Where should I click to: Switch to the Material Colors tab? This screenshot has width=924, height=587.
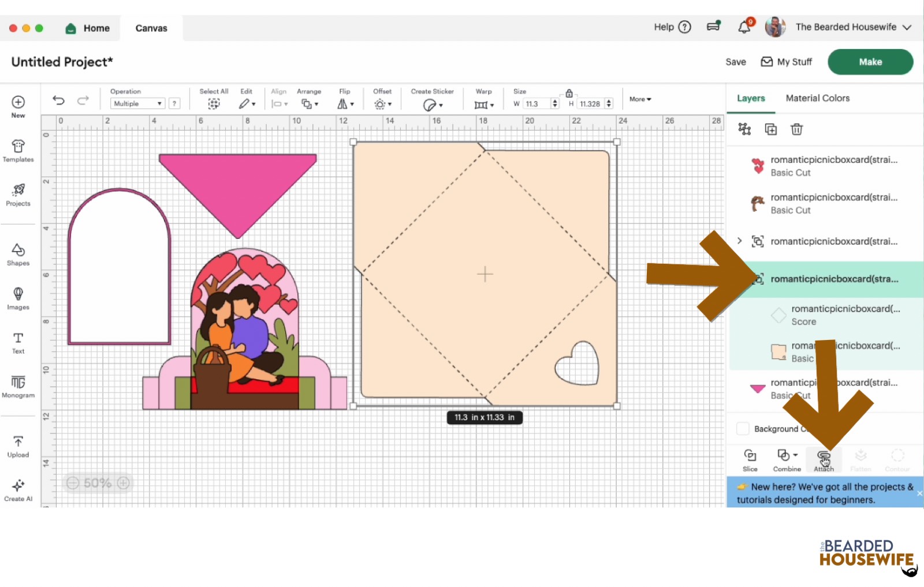click(817, 98)
